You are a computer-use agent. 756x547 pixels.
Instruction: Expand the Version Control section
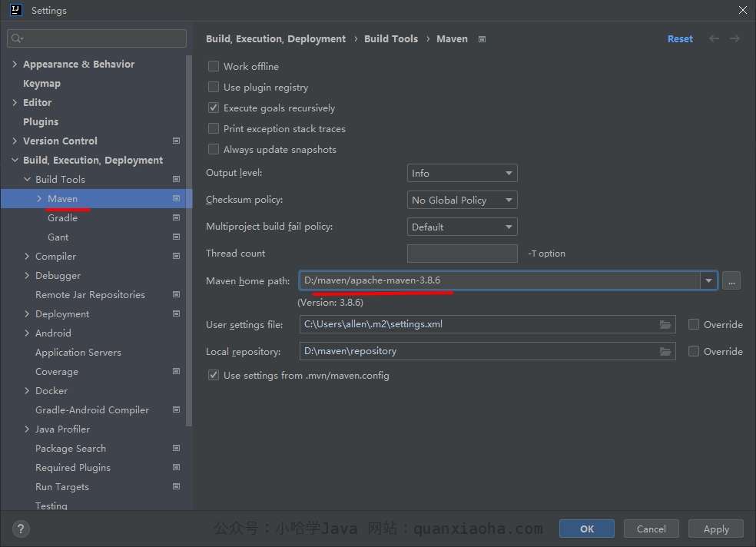point(15,141)
